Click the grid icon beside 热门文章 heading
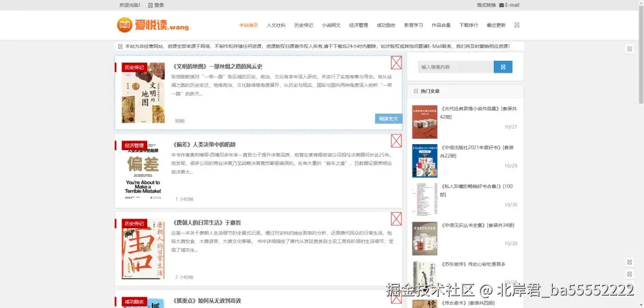The width and height of the screenshot is (644, 308). (x=416, y=92)
